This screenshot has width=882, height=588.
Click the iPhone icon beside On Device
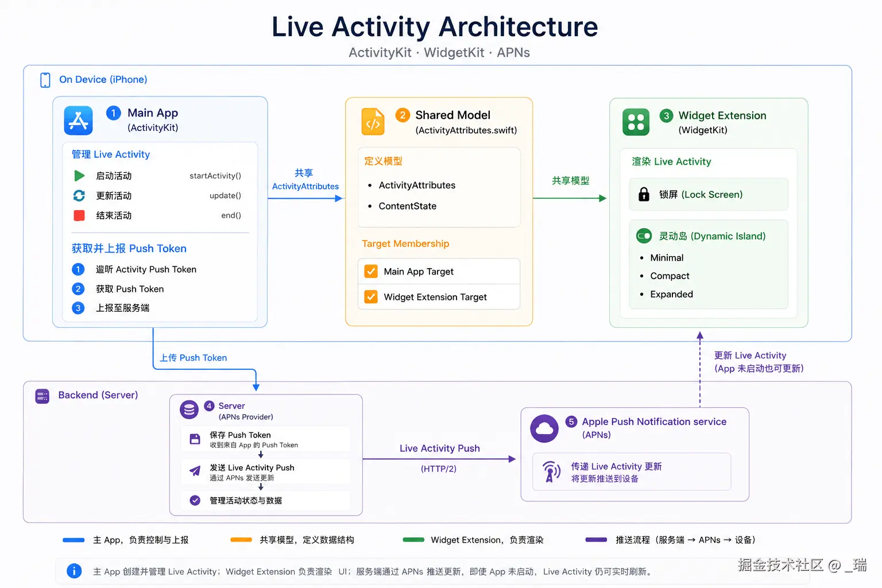[x=45, y=80]
